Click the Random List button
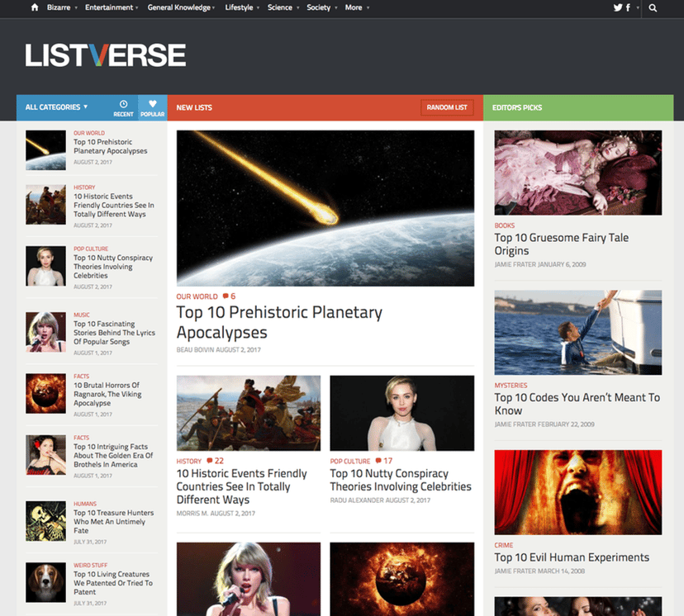684x616 pixels. pos(447,107)
